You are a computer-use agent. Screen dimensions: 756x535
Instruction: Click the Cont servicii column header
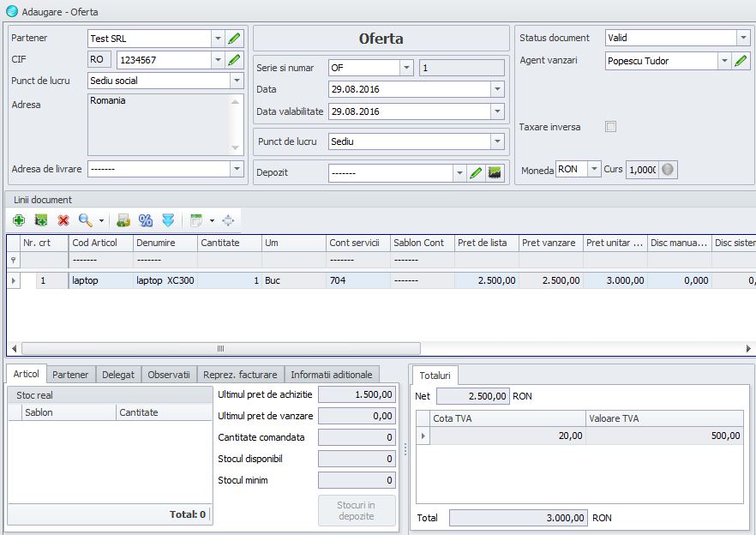coord(358,243)
